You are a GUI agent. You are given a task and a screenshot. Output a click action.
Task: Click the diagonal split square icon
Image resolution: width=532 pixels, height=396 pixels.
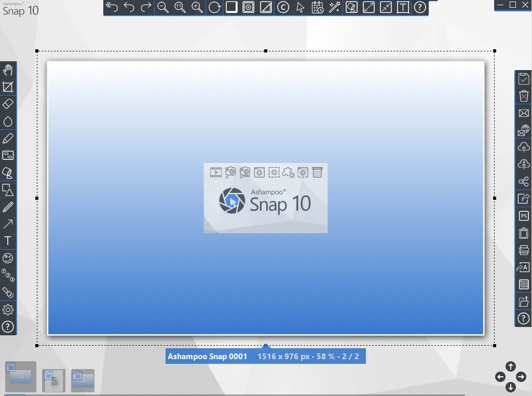click(266, 7)
